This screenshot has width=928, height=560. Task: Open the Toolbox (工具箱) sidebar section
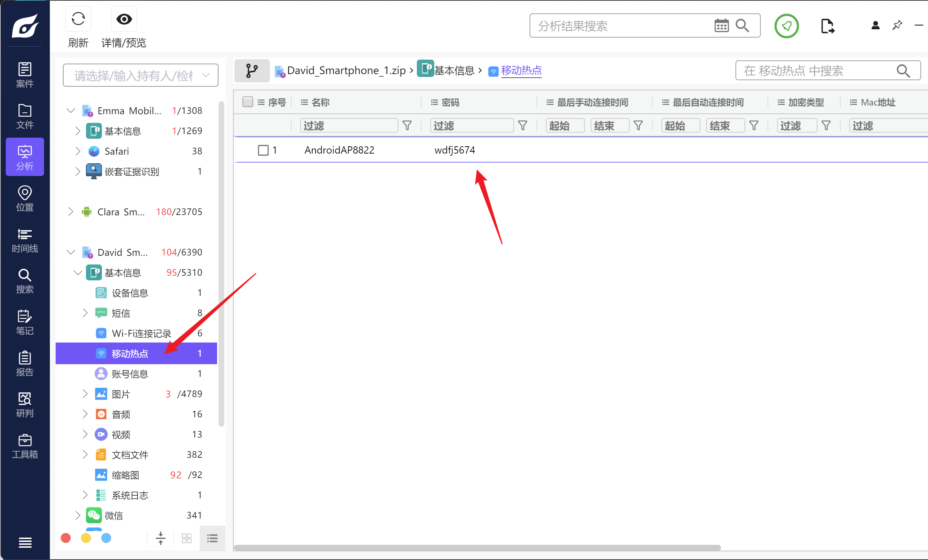(x=25, y=446)
